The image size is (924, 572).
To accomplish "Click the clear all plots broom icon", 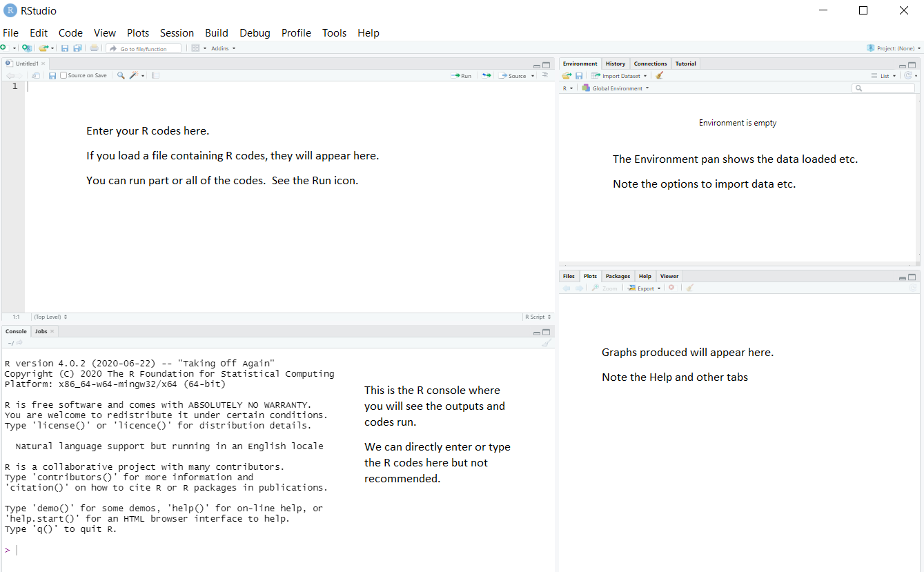I will 689,288.
